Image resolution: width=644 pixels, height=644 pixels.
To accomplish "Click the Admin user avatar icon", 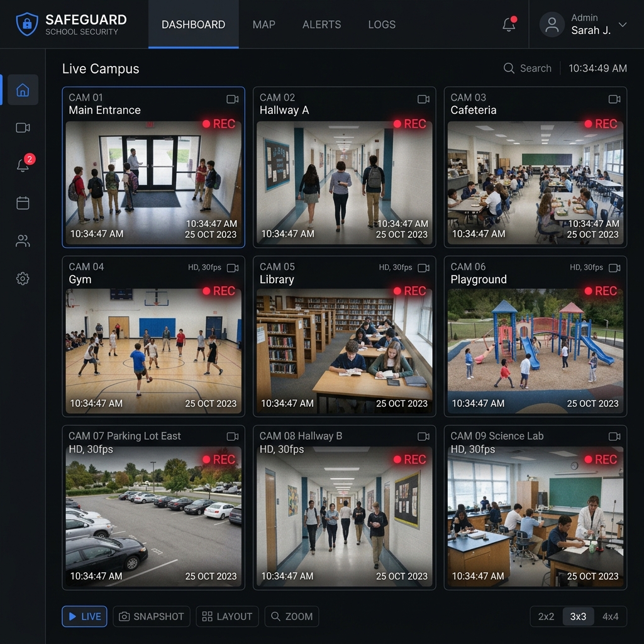I will [552, 25].
